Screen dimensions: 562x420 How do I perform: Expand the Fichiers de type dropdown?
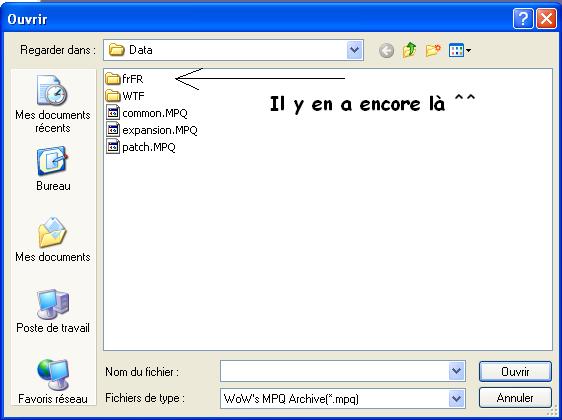[457, 398]
